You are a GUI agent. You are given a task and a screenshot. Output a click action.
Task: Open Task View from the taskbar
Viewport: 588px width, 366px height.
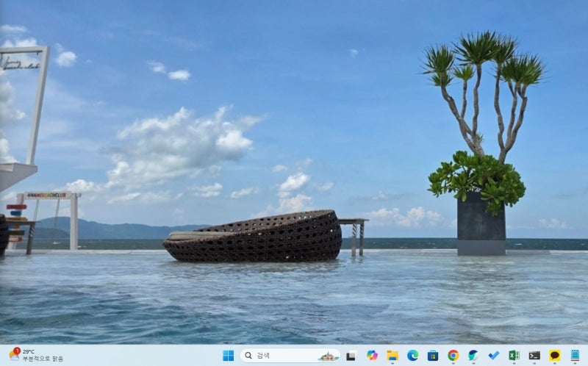point(351,356)
